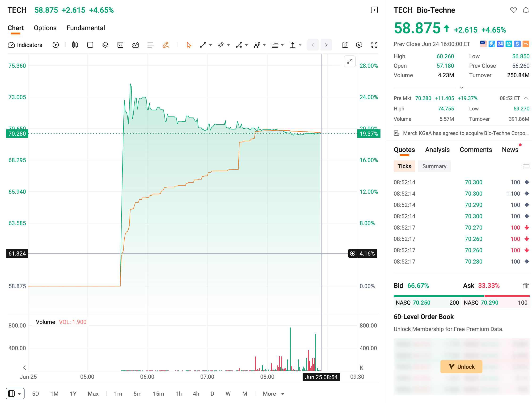This screenshot has height=403, width=532.
Task: Open chart settings gear
Action: point(359,45)
